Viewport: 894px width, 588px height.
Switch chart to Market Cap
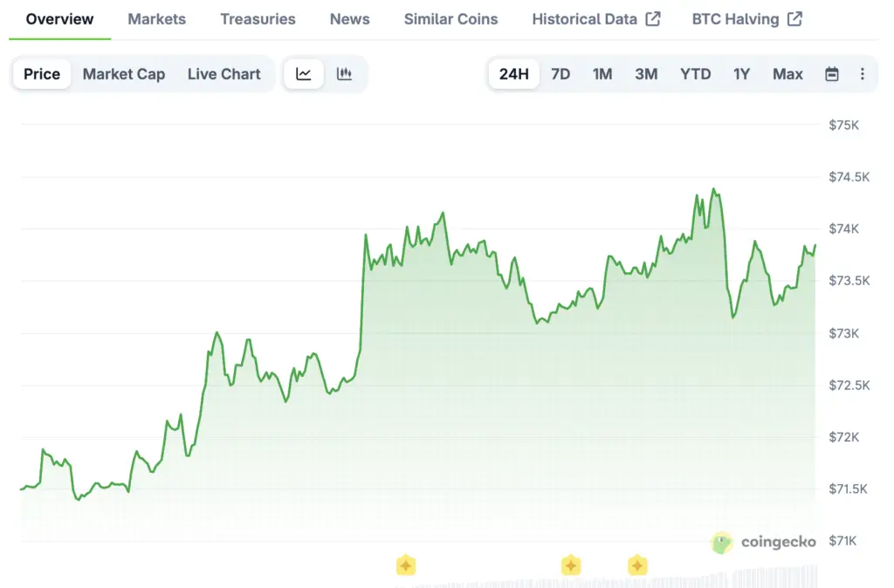pyautogui.click(x=124, y=74)
